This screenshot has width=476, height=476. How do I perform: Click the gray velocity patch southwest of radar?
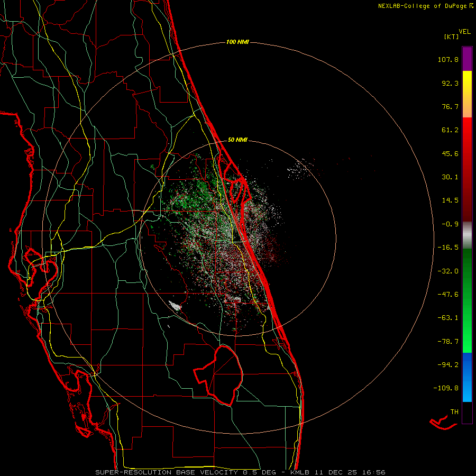click(x=175, y=305)
